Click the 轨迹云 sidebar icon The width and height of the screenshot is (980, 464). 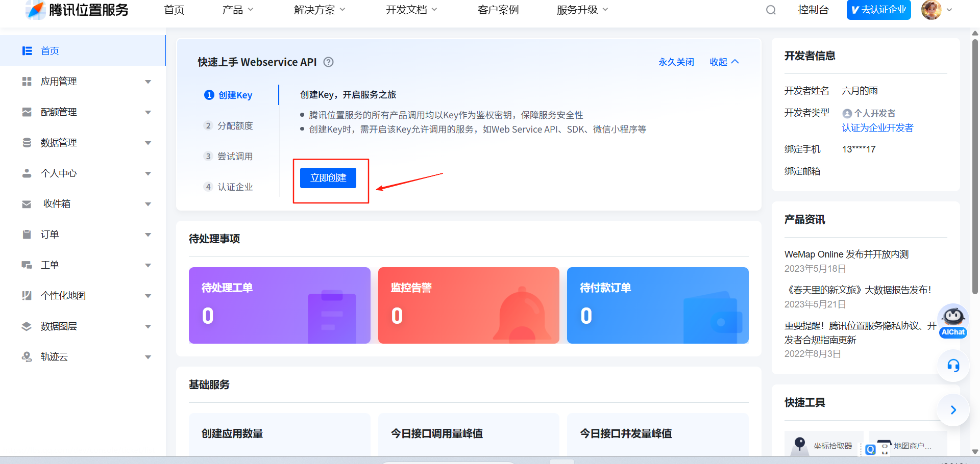27,357
